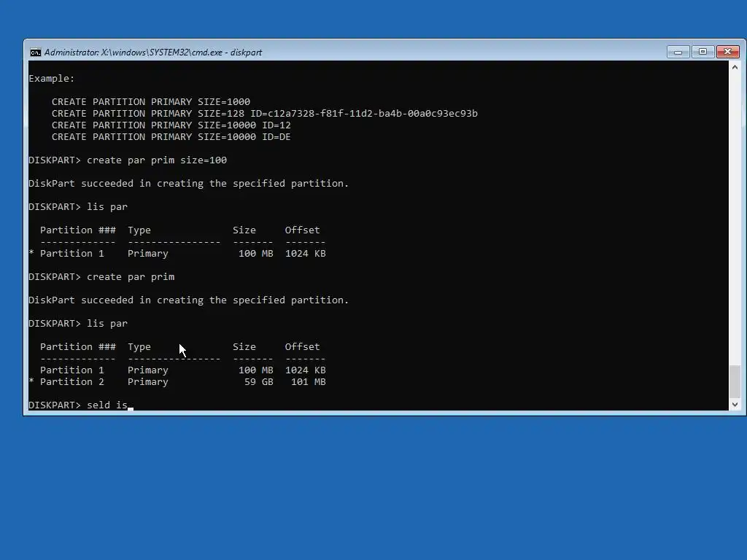Screen dimensions: 747x560
Task: Click the 'CREATE PARTITION PRIMARY SIZE=1000' line
Action: click(x=150, y=102)
